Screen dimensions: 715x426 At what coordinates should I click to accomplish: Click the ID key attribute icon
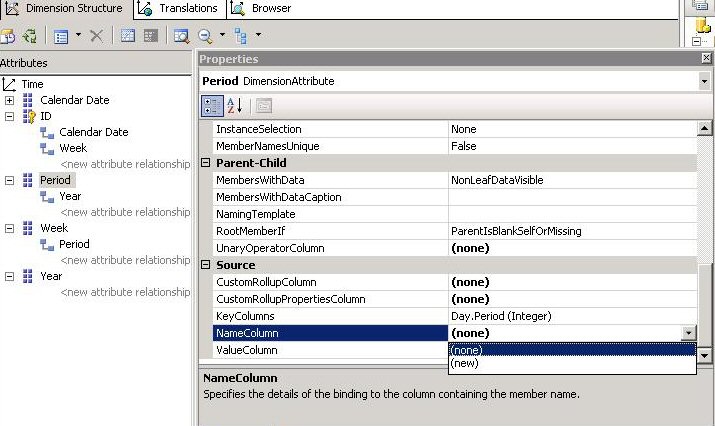click(29, 117)
